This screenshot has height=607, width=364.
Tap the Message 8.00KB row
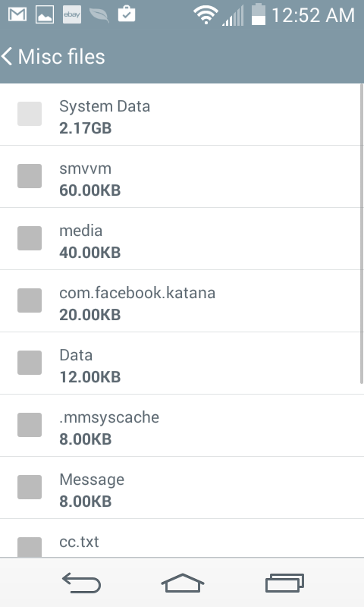[x=180, y=488]
